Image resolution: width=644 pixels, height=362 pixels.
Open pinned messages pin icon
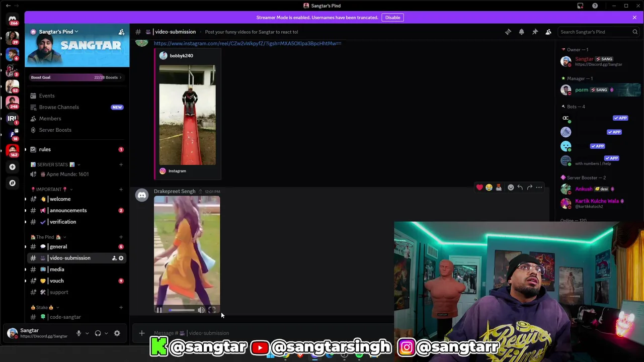[535, 32]
